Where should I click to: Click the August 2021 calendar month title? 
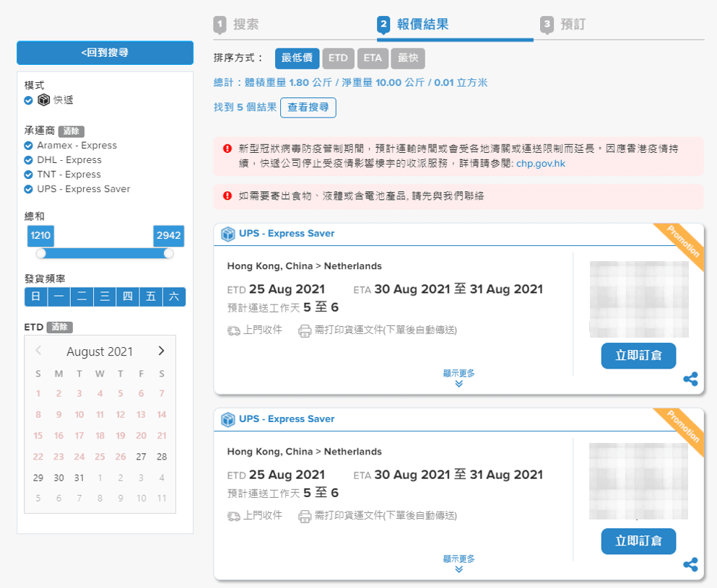pyautogui.click(x=100, y=351)
